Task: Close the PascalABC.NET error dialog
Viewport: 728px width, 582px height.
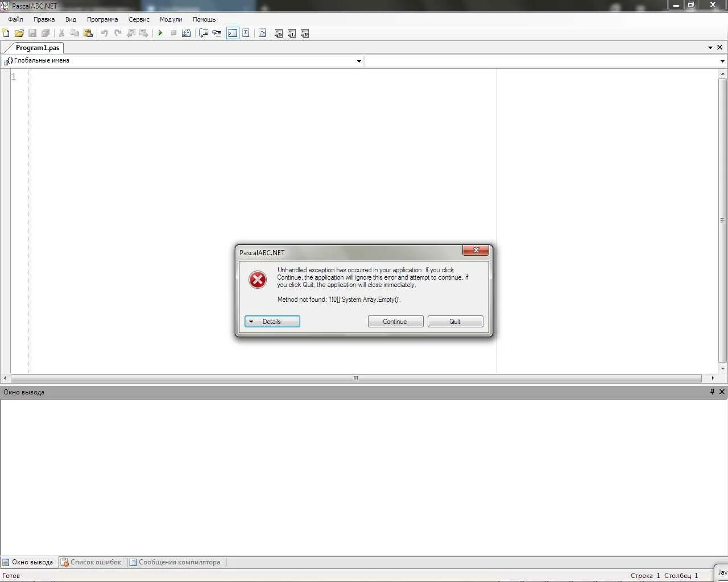Action: tap(475, 251)
